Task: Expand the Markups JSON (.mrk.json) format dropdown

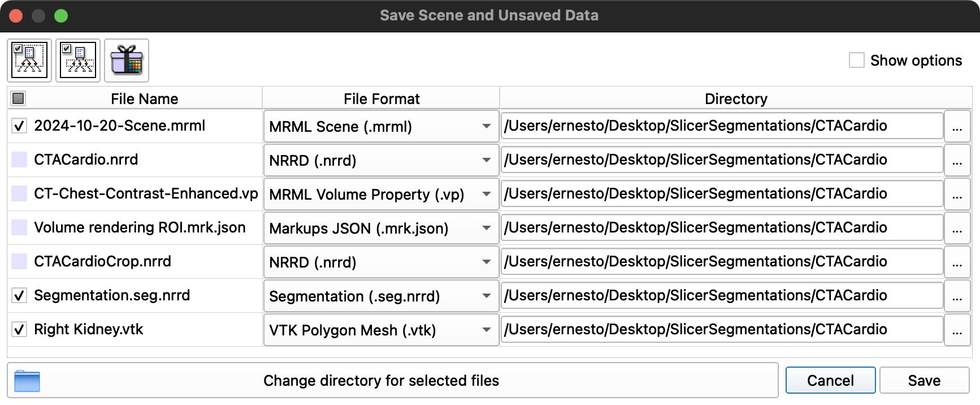Action: coord(381,228)
